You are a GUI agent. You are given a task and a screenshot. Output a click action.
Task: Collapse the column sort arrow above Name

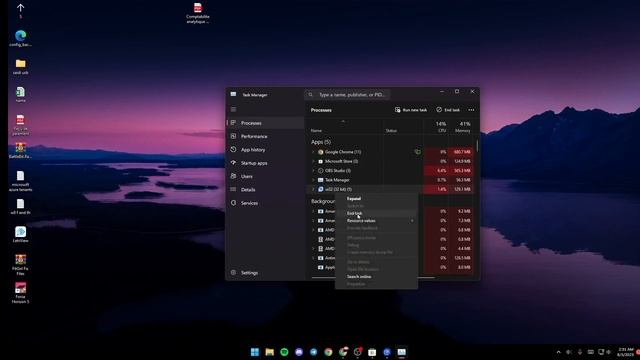[343, 121]
